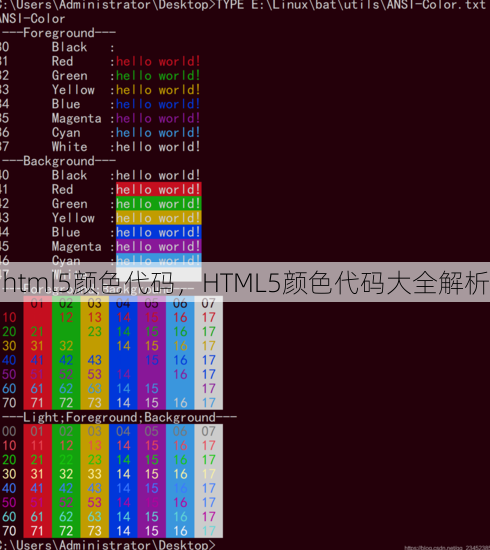Image resolution: width=490 pixels, height=550 pixels.
Task: Select the word Green under the Foreground heading
Action: (x=69, y=76)
